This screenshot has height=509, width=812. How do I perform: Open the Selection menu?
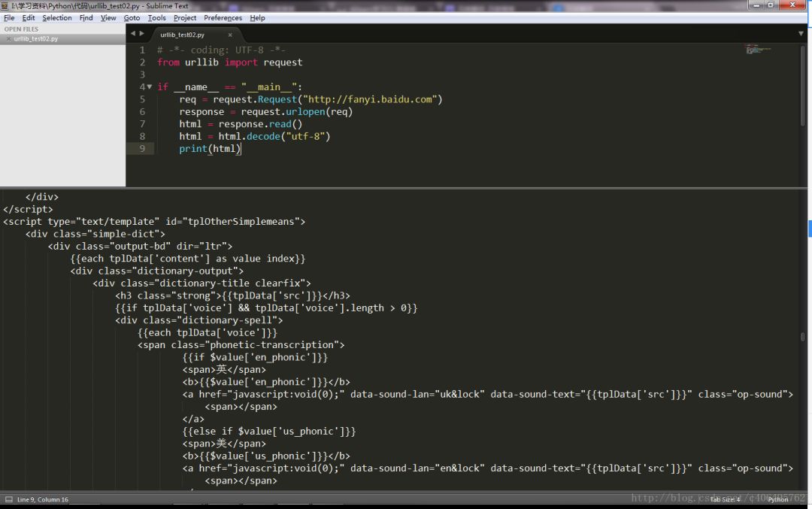tap(57, 17)
